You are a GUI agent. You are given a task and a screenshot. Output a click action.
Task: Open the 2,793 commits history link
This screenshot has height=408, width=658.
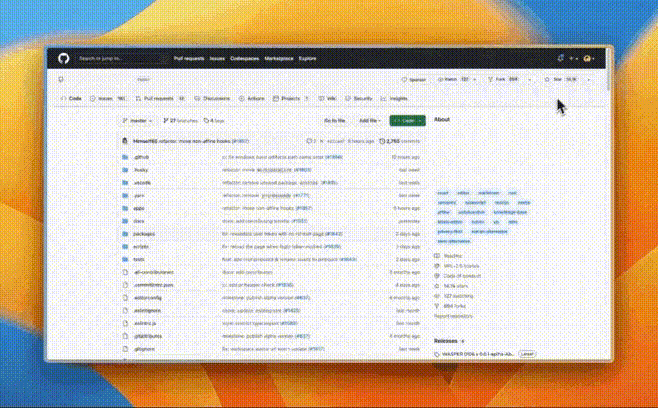(400, 141)
